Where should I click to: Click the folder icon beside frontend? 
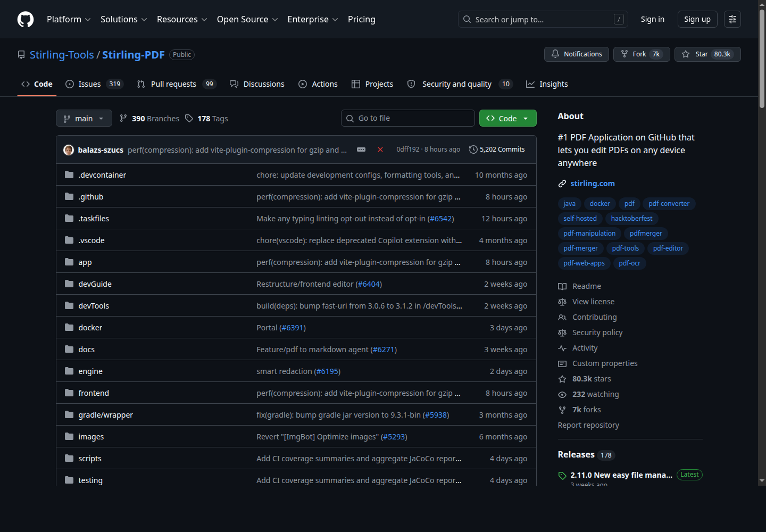click(69, 393)
